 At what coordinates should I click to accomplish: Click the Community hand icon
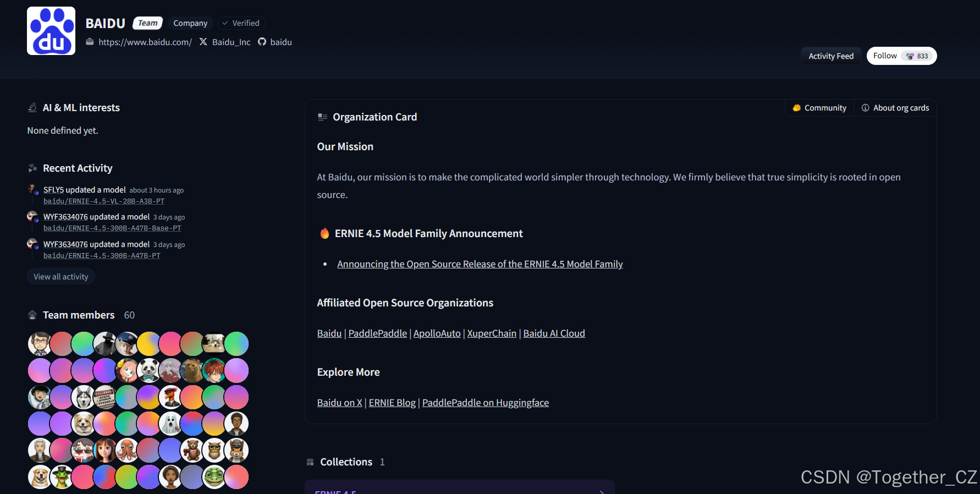(796, 108)
